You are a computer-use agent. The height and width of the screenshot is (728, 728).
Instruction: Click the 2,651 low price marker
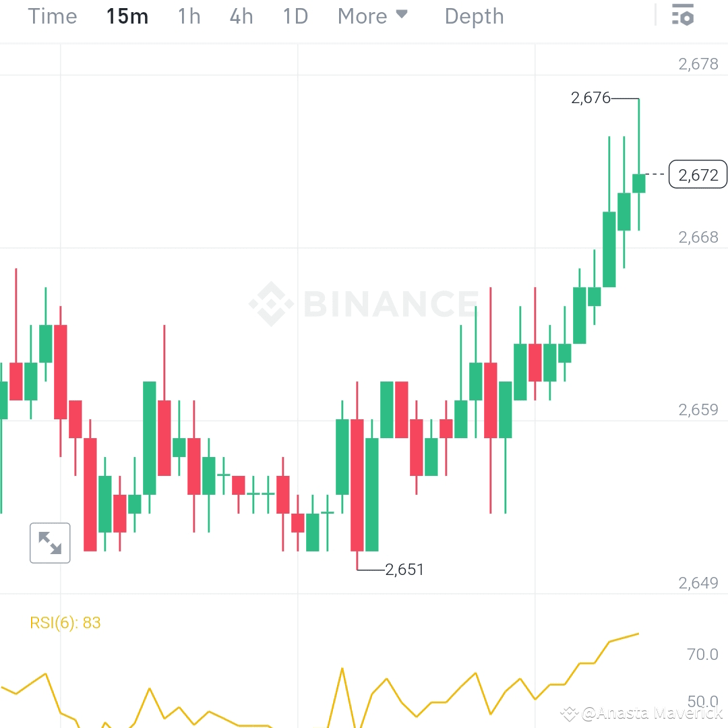pos(404,570)
